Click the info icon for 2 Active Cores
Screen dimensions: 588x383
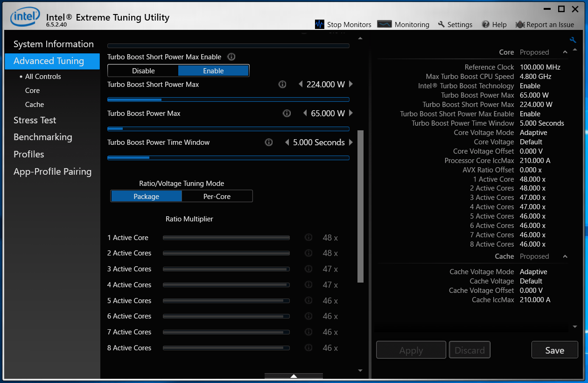tap(308, 253)
